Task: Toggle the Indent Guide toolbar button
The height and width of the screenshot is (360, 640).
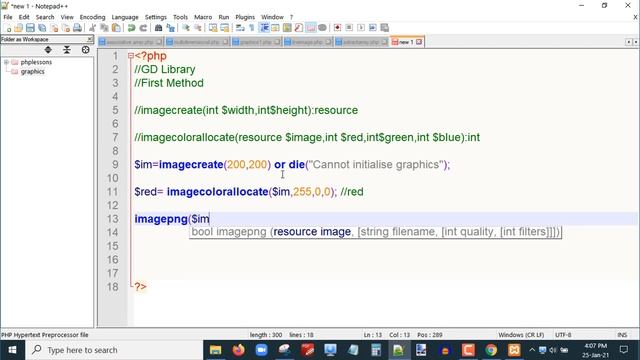Action: 264,28
